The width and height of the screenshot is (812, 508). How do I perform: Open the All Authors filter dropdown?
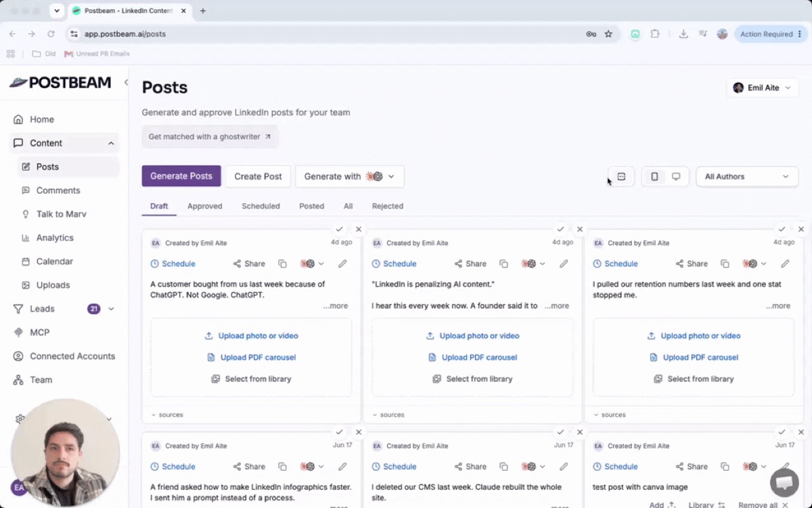click(x=747, y=176)
